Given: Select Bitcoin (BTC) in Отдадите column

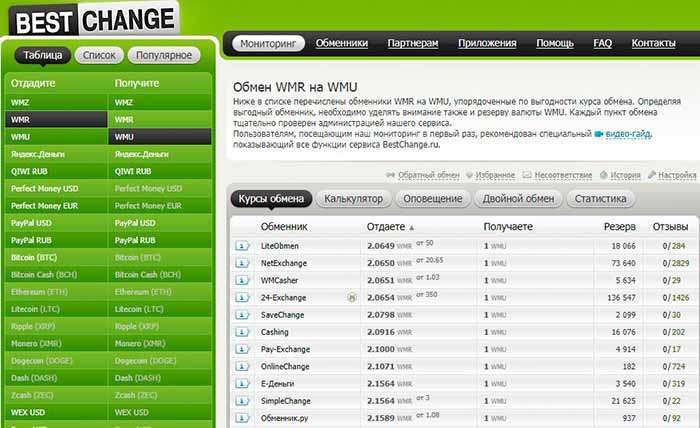Looking at the screenshot, I should point(56,258).
